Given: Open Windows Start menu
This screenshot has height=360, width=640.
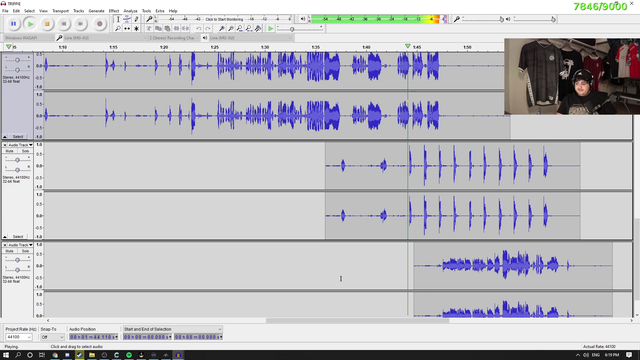Looking at the screenshot, I should point(6,355).
